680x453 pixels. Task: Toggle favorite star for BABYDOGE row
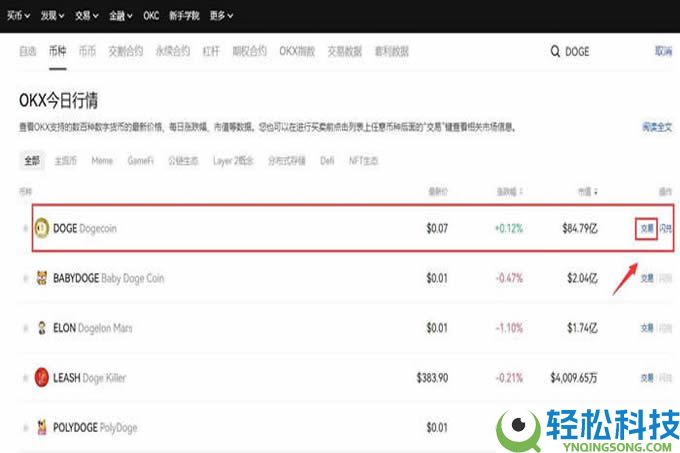(25, 278)
